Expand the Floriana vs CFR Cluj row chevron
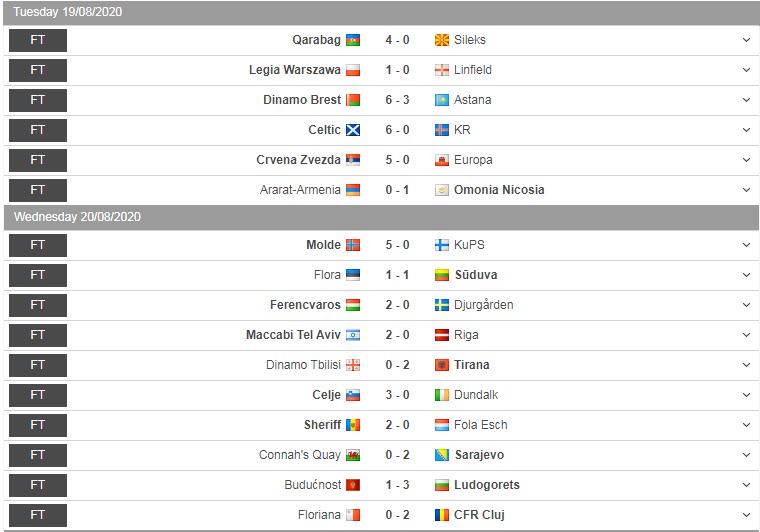The height and width of the screenshot is (532, 760). click(x=746, y=515)
